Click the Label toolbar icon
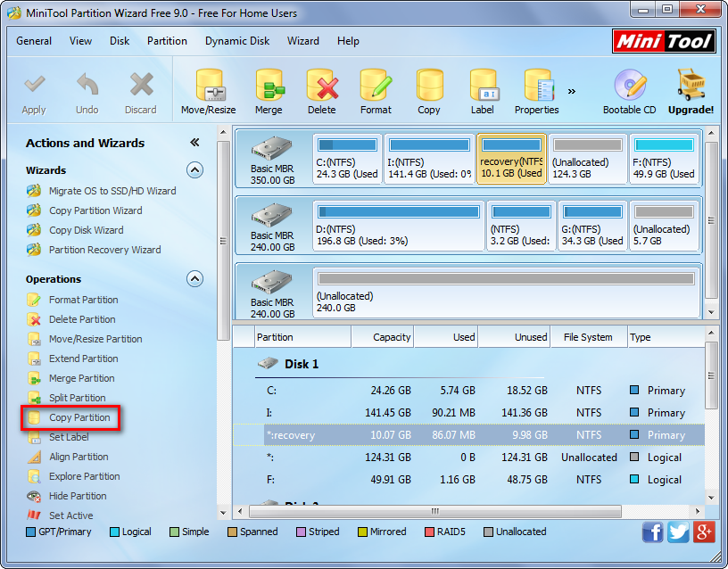The width and height of the screenshot is (728, 569). tap(484, 86)
